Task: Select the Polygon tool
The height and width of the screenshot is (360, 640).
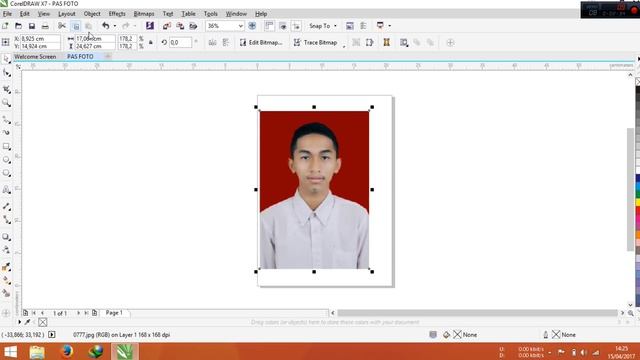Action: tap(6, 173)
